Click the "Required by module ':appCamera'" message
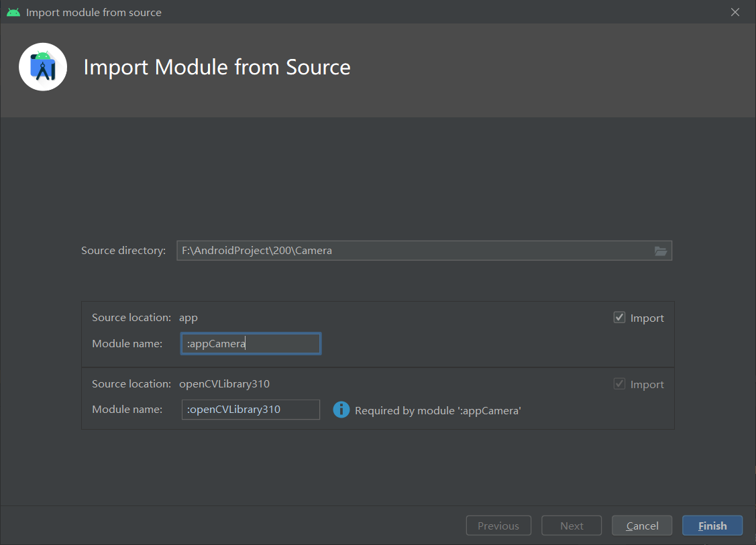Screen dimensions: 756x545 (x=437, y=410)
